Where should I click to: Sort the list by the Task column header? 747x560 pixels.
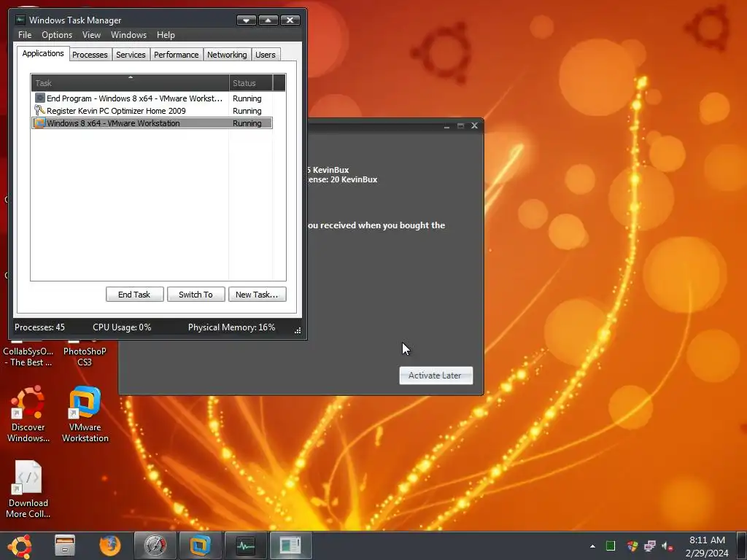pos(130,83)
